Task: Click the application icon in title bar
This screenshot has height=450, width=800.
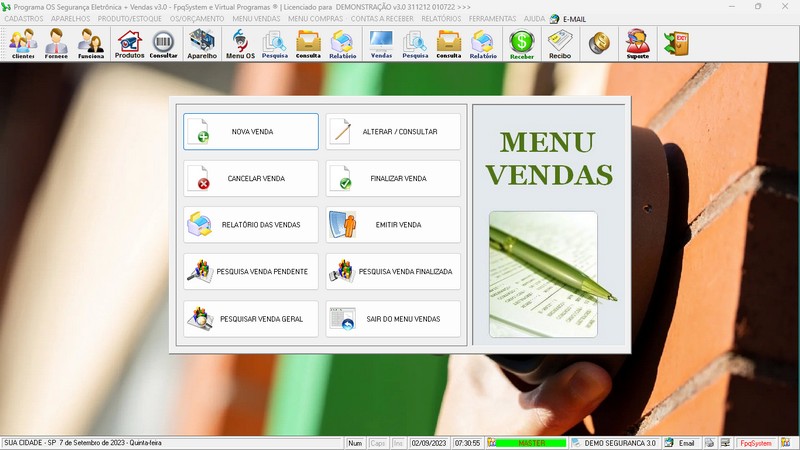Action: [x=6, y=7]
